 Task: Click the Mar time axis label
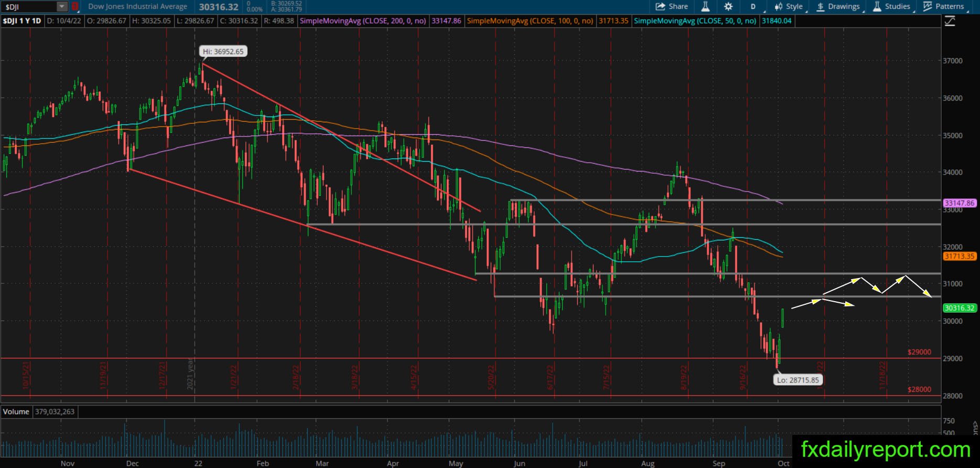(x=322, y=463)
